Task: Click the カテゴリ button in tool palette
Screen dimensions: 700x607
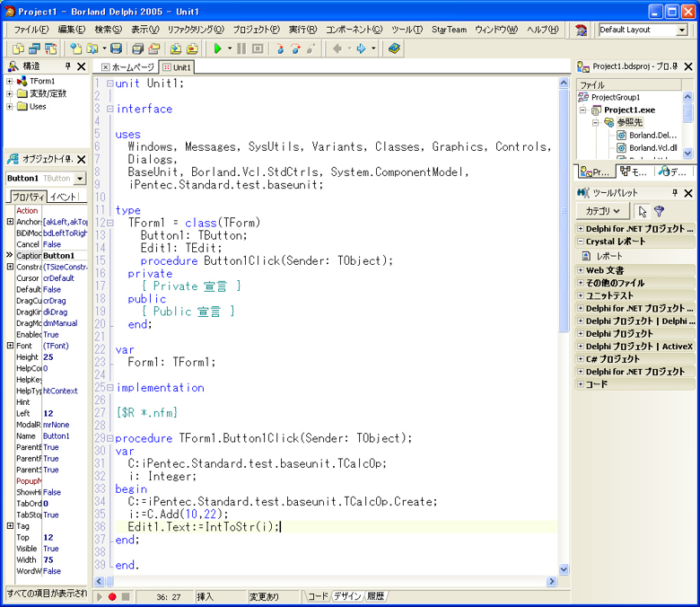Action: (x=603, y=211)
